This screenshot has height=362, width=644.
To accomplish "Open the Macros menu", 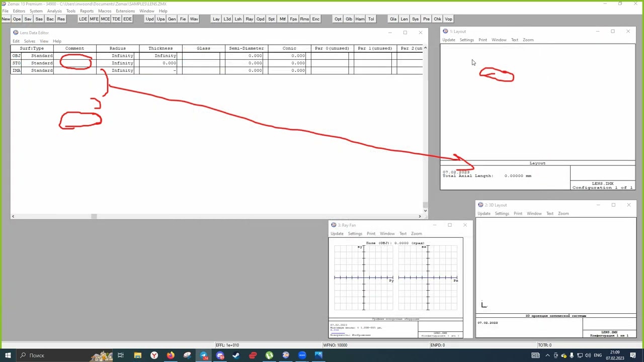I will click(x=105, y=11).
